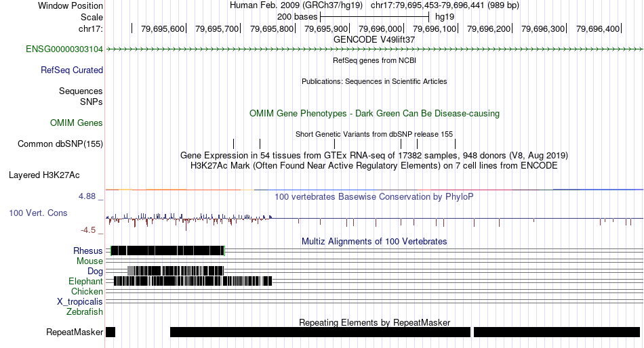Click the RepeatMasker track label
Viewport: 644px width, 348px height.
pos(75,332)
